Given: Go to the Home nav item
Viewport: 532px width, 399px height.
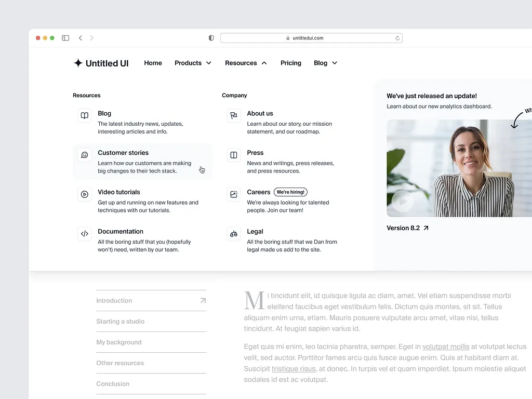Looking at the screenshot, I should point(153,63).
